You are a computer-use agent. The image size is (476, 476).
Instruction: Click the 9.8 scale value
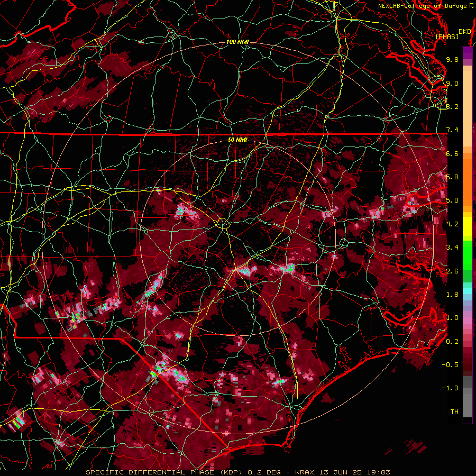click(452, 60)
